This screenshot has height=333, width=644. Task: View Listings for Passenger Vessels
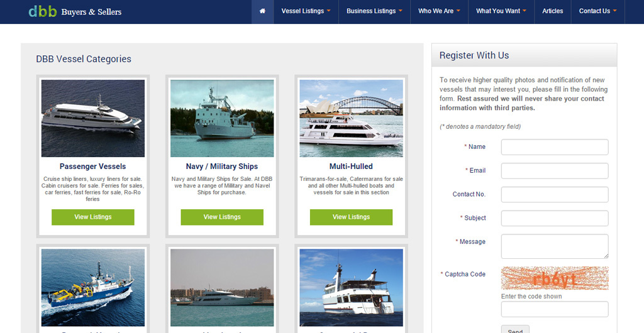pyautogui.click(x=93, y=217)
